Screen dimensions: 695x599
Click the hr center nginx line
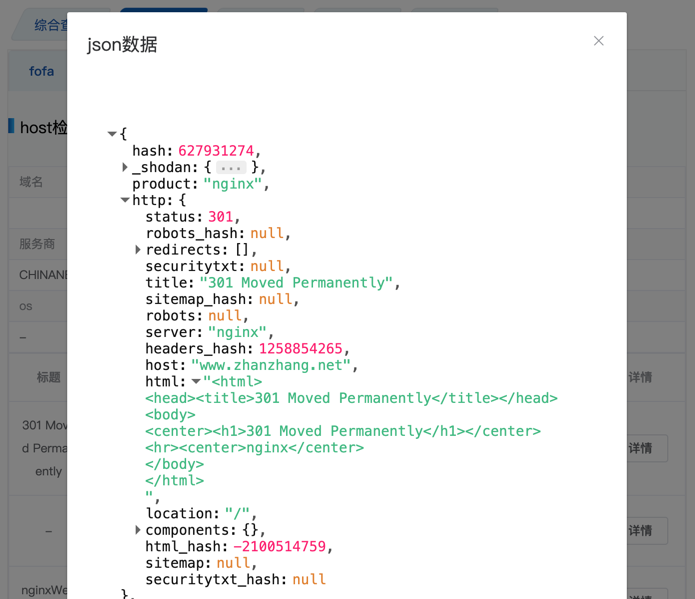point(254,447)
